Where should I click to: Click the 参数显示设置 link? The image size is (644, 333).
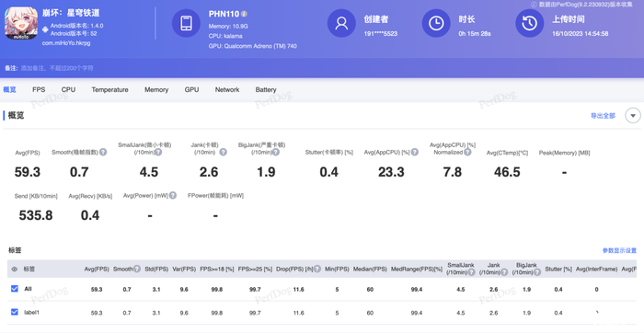pyautogui.click(x=619, y=250)
